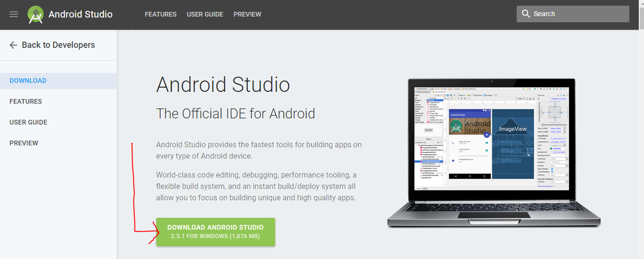
Task: Open the Android Studio header title link
Action: [x=80, y=14]
